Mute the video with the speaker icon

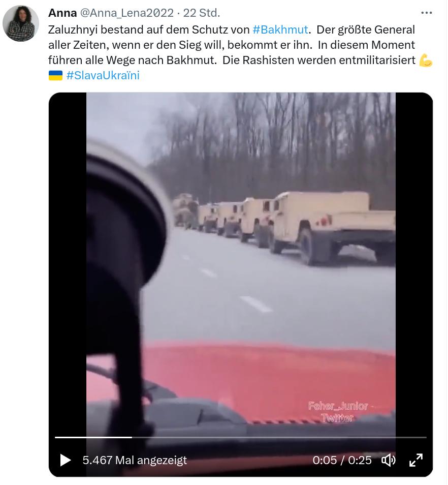click(389, 460)
